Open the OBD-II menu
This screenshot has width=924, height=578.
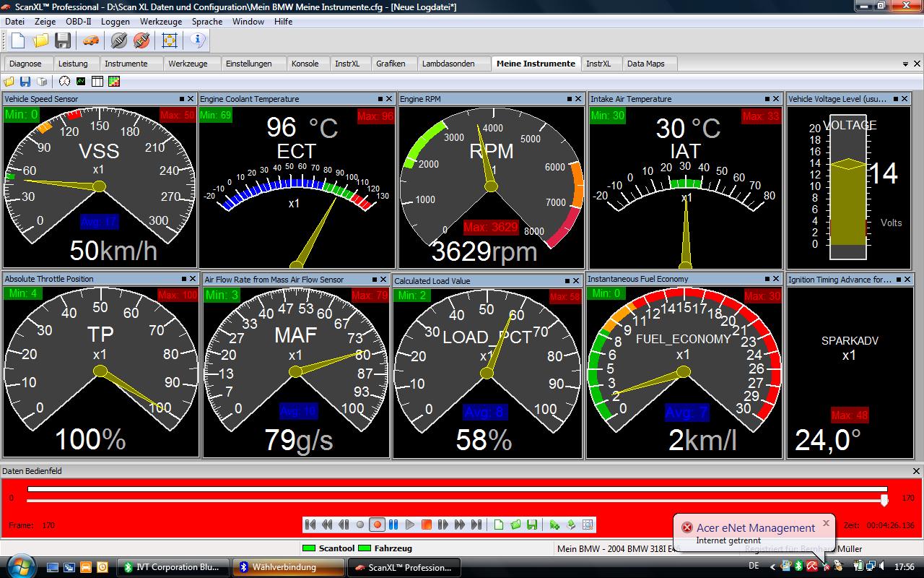[78, 22]
